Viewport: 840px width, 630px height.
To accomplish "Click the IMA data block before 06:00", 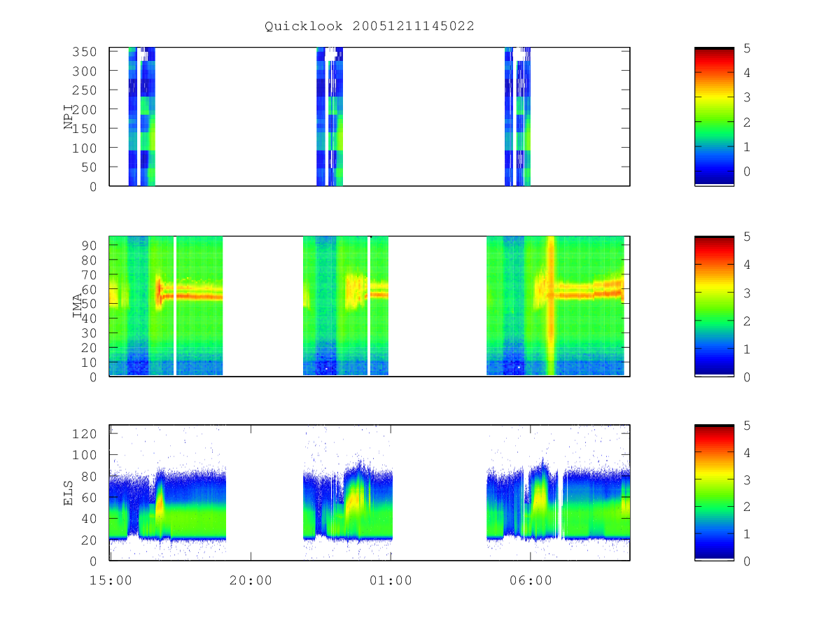I will click(555, 306).
